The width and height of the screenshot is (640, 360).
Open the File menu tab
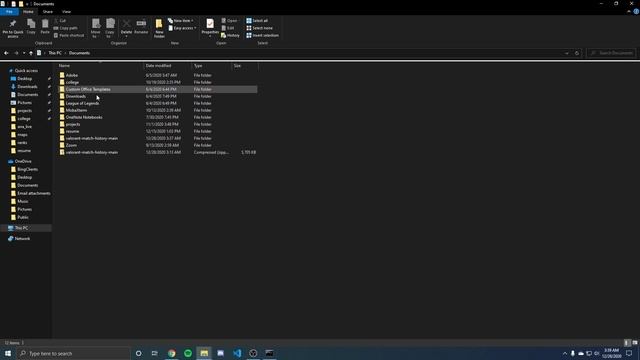[9, 11]
